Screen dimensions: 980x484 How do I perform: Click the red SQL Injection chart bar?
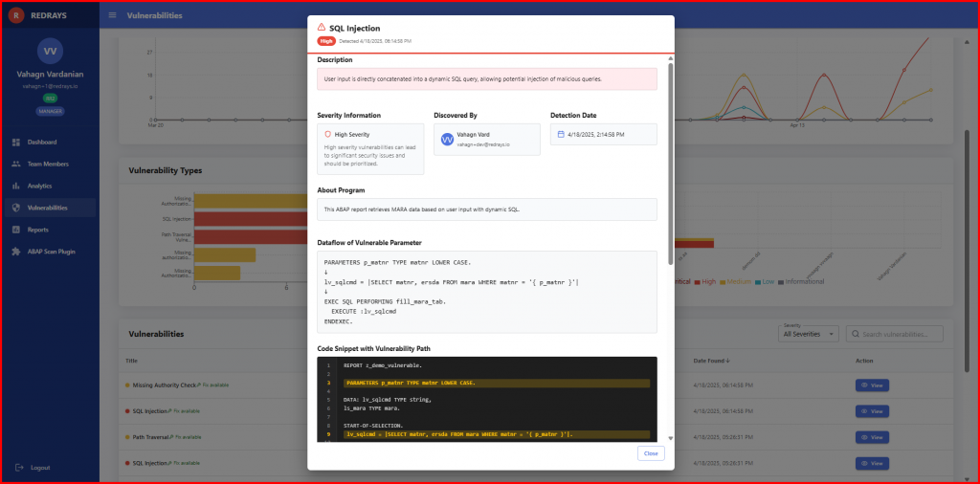click(251, 219)
